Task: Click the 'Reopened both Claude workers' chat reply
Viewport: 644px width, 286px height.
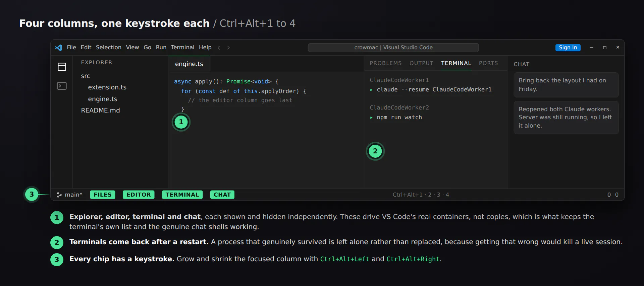Action: pyautogui.click(x=566, y=118)
